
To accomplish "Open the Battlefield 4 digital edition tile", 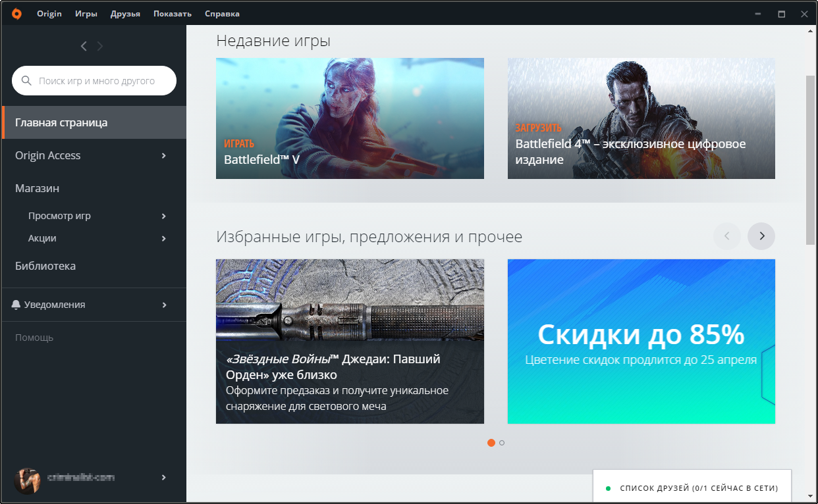I will [641, 118].
